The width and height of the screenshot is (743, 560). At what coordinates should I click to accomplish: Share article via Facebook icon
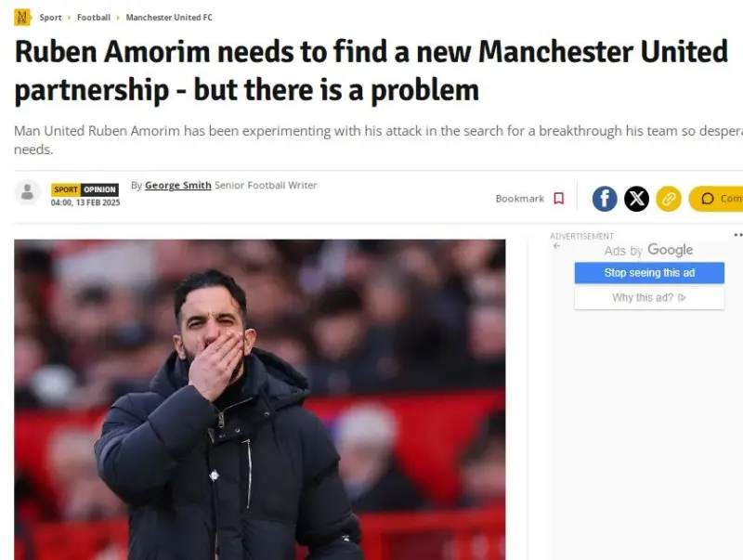point(605,199)
